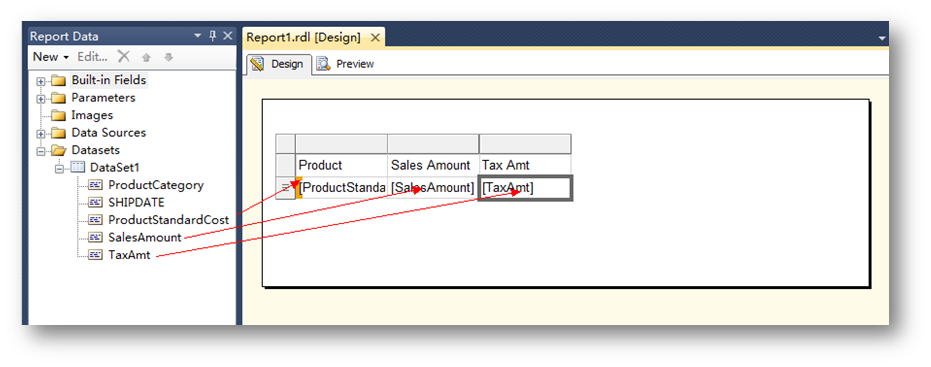Select the ProductCategory field
The width and height of the screenshot is (931, 367).
(x=156, y=185)
